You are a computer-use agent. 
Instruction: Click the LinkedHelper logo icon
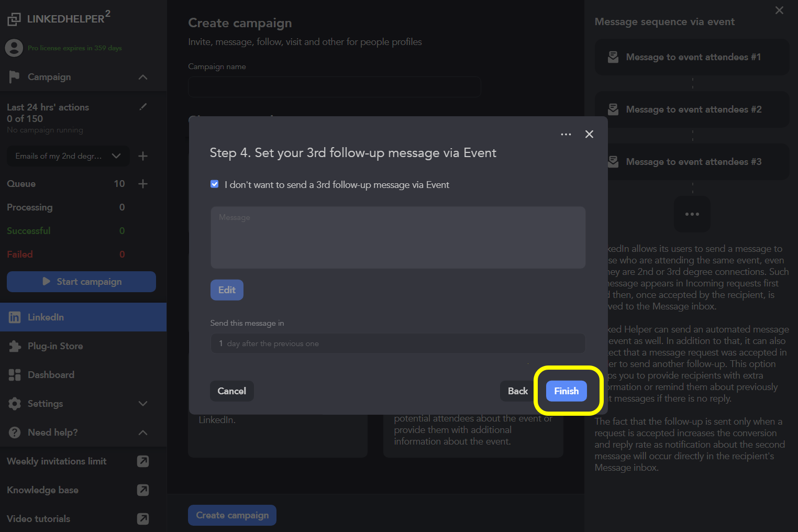click(x=14, y=19)
